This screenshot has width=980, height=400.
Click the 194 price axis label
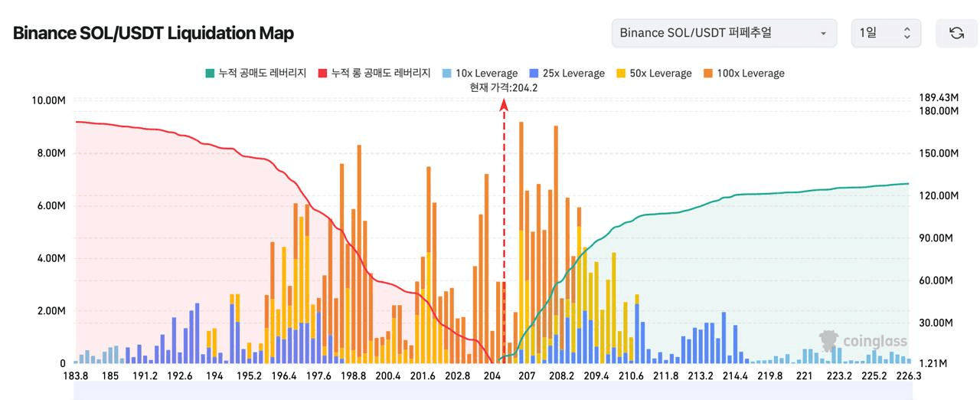tap(214, 376)
